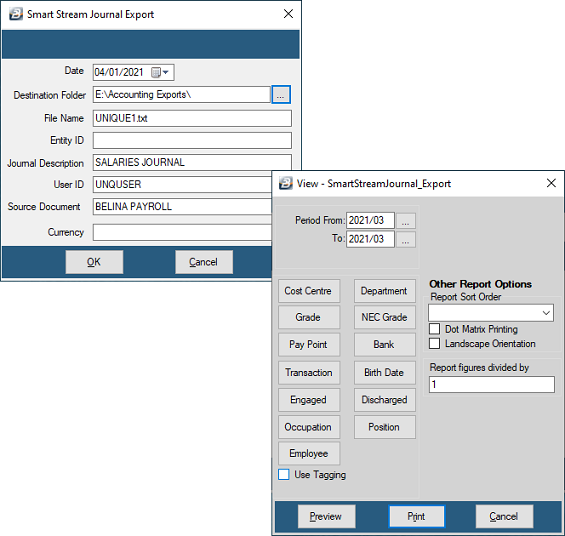
Task: Enable the Use Tagging checkbox
Action: [284, 474]
